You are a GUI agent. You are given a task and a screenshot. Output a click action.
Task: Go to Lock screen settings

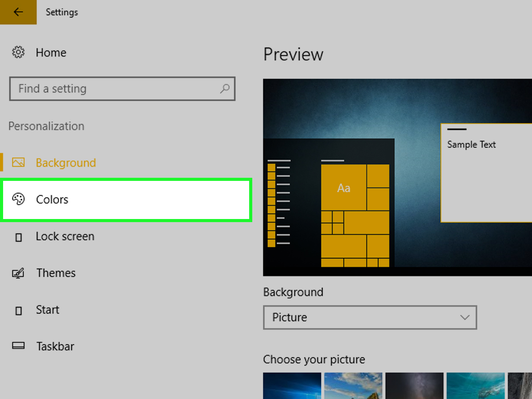click(65, 236)
